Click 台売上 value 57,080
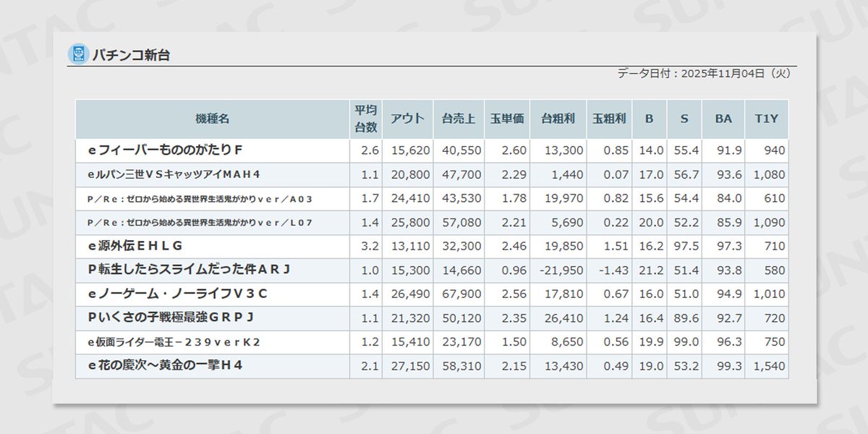This screenshot has width=868, height=434. [461, 222]
